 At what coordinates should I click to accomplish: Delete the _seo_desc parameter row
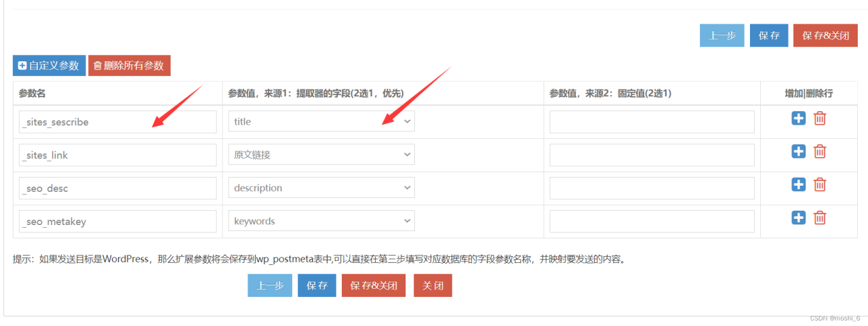[820, 184]
